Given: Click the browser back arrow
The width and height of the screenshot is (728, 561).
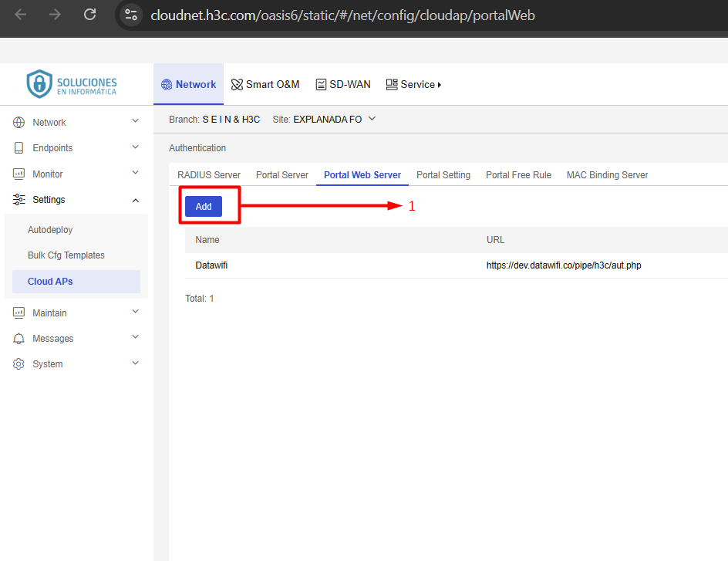Looking at the screenshot, I should (20, 15).
